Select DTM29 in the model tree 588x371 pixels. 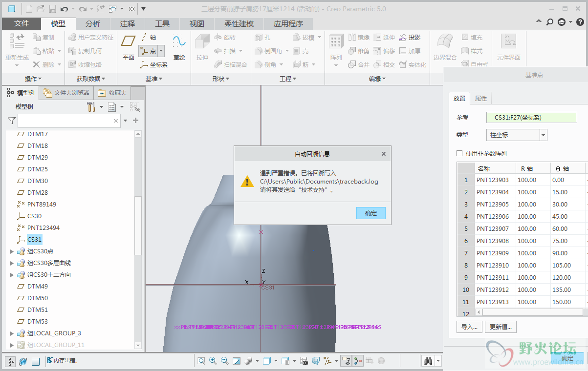tap(38, 157)
